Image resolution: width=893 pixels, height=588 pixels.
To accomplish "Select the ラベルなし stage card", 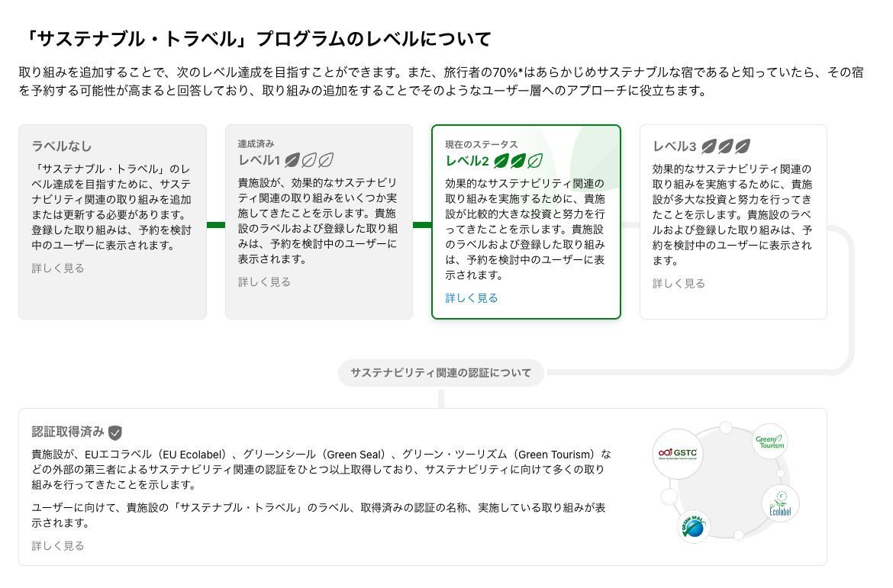I will (112, 221).
